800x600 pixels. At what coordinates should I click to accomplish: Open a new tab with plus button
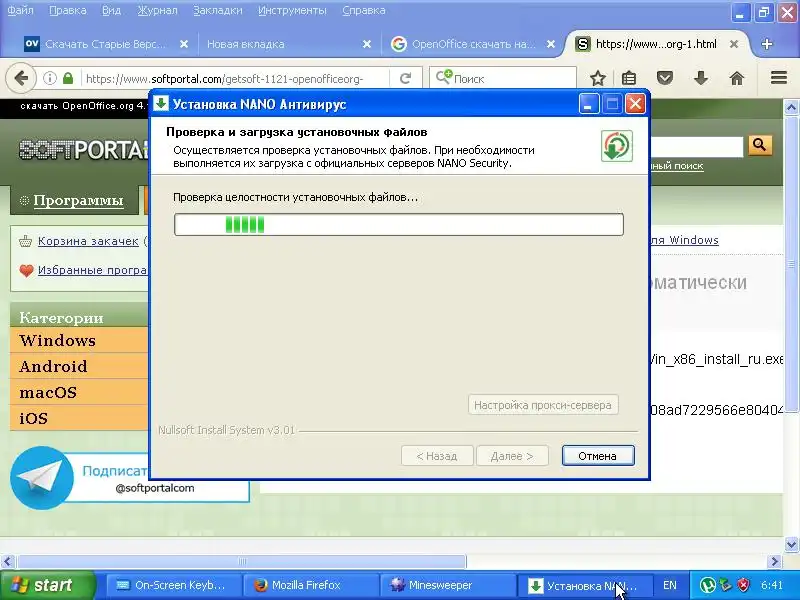pyautogui.click(x=766, y=44)
